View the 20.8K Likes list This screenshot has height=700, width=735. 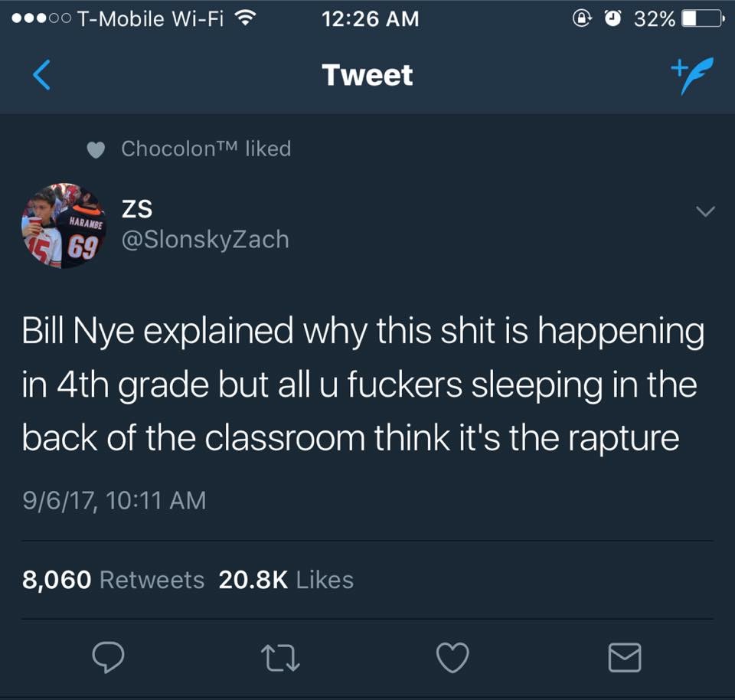pyautogui.click(x=286, y=580)
